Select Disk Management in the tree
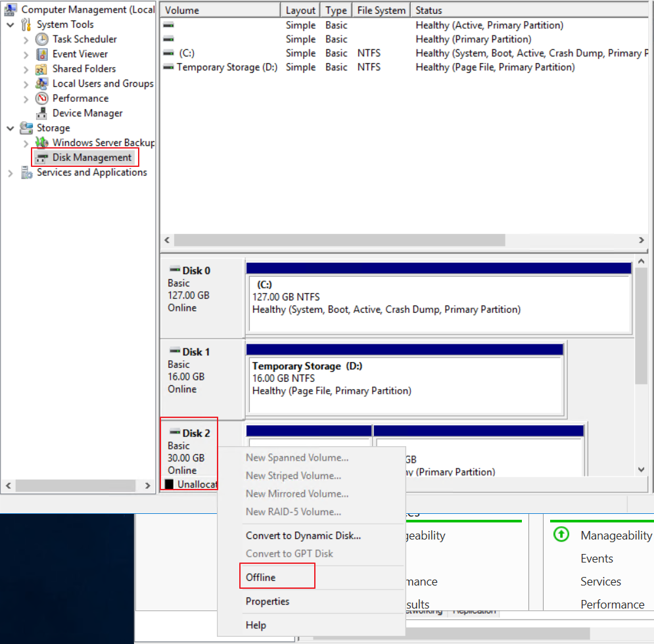Image resolution: width=654 pixels, height=644 pixels. [92, 158]
